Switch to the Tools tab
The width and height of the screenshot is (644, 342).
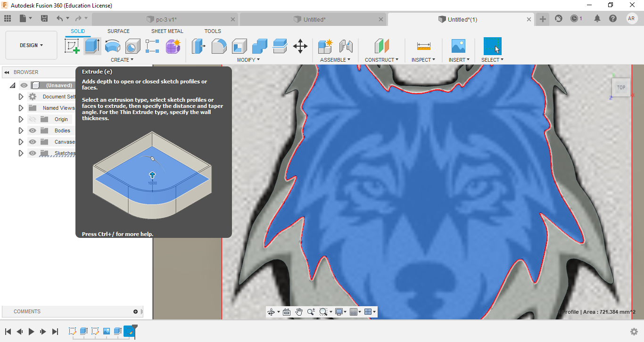coord(213,31)
